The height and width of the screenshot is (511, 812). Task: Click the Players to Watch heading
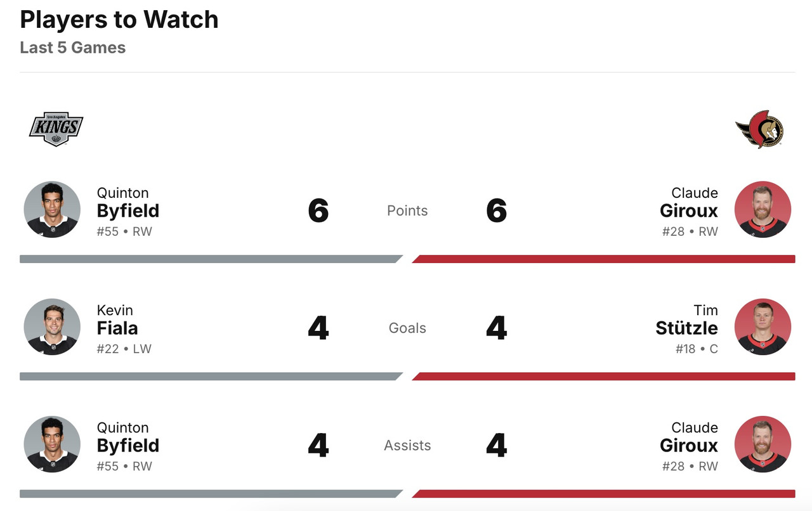tap(119, 20)
